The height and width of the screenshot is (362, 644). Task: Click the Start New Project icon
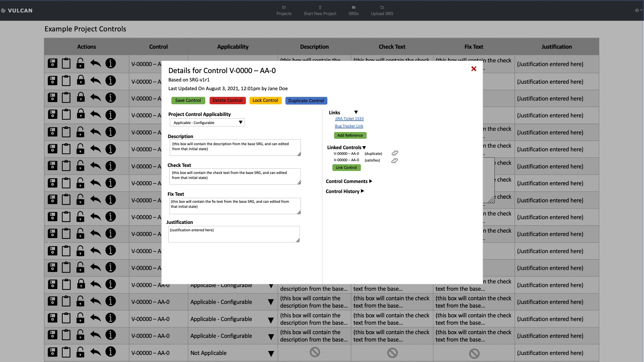[x=320, y=10]
